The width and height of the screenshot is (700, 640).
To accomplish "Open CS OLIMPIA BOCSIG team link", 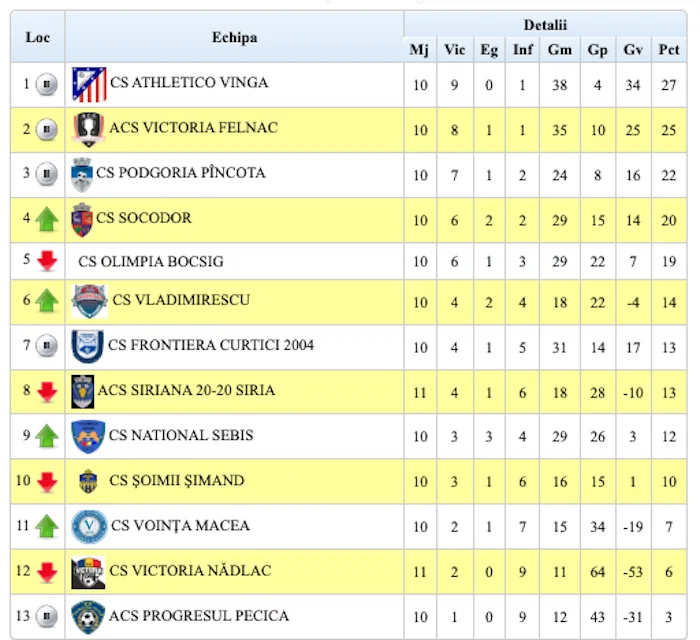I will pyautogui.click(x=150, y=262).
